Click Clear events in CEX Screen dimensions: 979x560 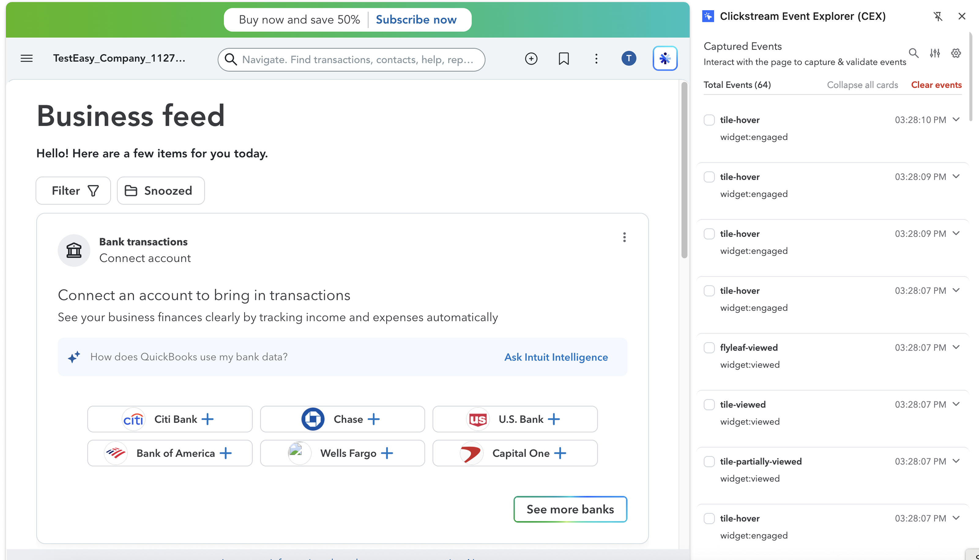click(x=936, y=85)
